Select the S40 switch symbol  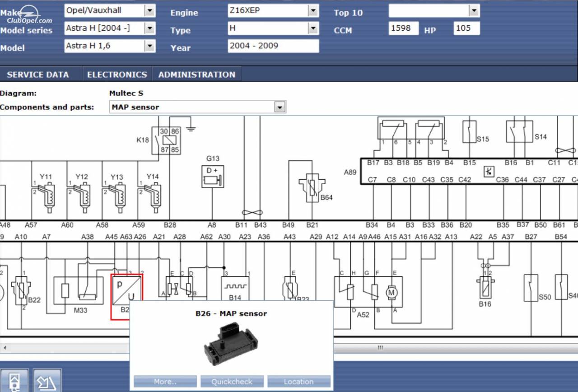[x=561, y=287]
